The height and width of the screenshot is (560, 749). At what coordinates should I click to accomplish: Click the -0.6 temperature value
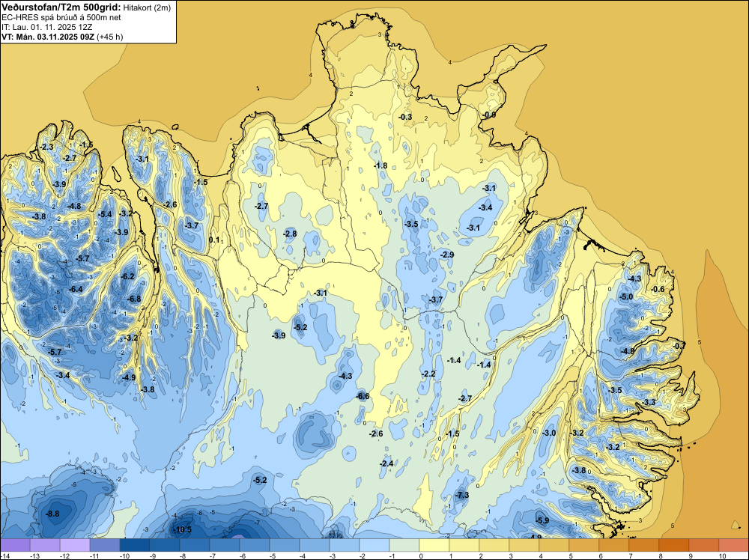click(658, 289)
